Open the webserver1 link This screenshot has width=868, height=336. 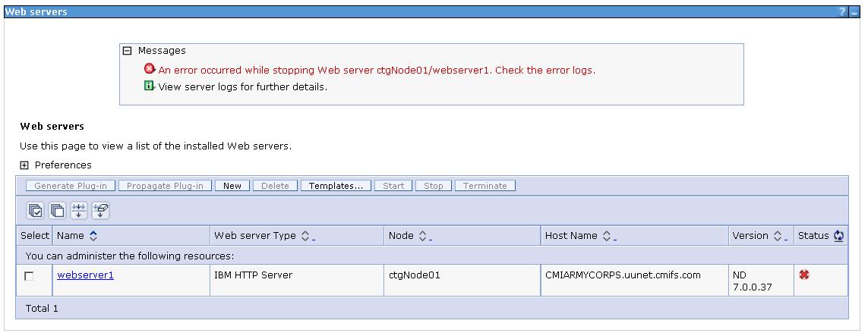tap(85, 275)
